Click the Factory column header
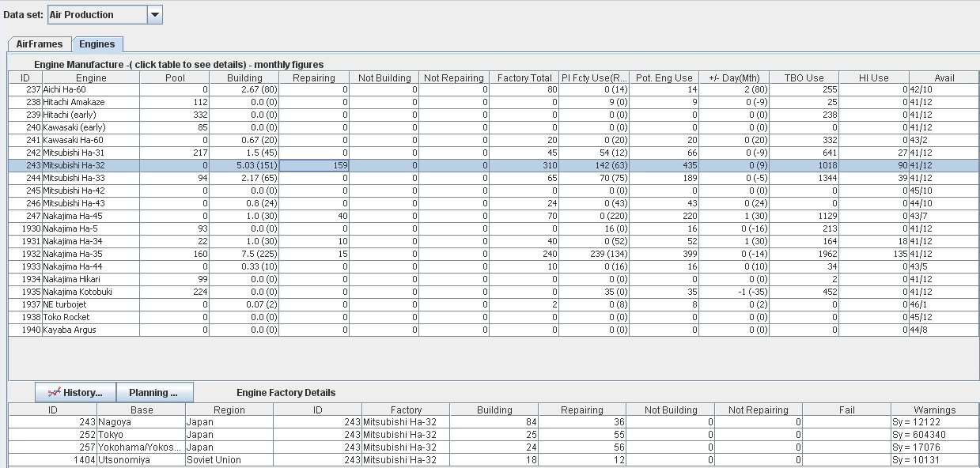Image resolution: width=980 pixels, height=468 pixels. click(406, 409)
